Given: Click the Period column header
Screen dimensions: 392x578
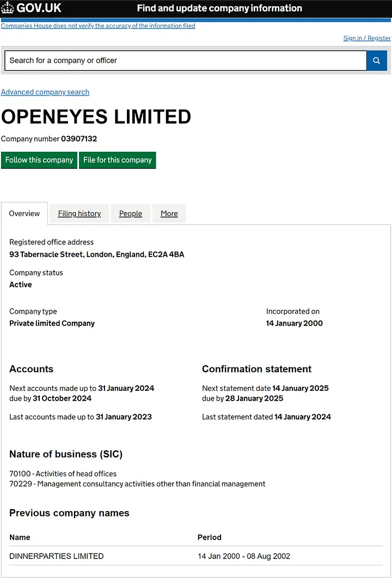Looking at the screenshot, I should pyautogui.click(x=210, y=537).
